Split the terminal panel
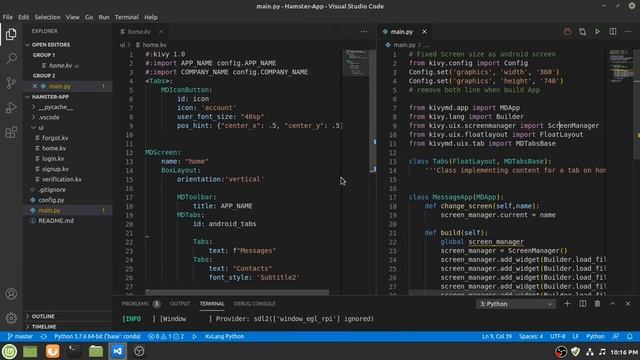 click(582, 304)
